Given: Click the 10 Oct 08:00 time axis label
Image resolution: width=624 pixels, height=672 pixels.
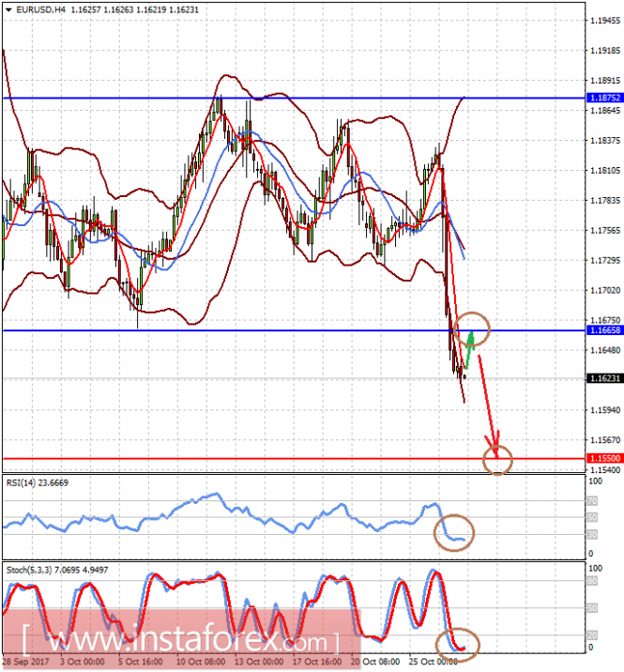Looking at the screenshot, I should (201, 662).
